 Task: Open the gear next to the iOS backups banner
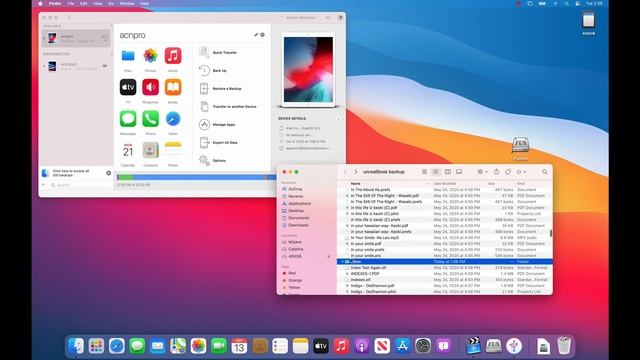[x=109, y=173]
